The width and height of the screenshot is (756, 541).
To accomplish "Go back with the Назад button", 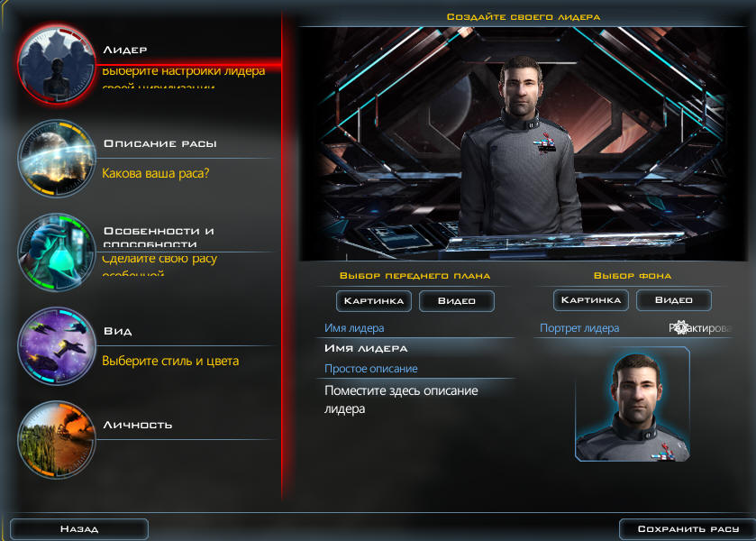I will 79,529.
